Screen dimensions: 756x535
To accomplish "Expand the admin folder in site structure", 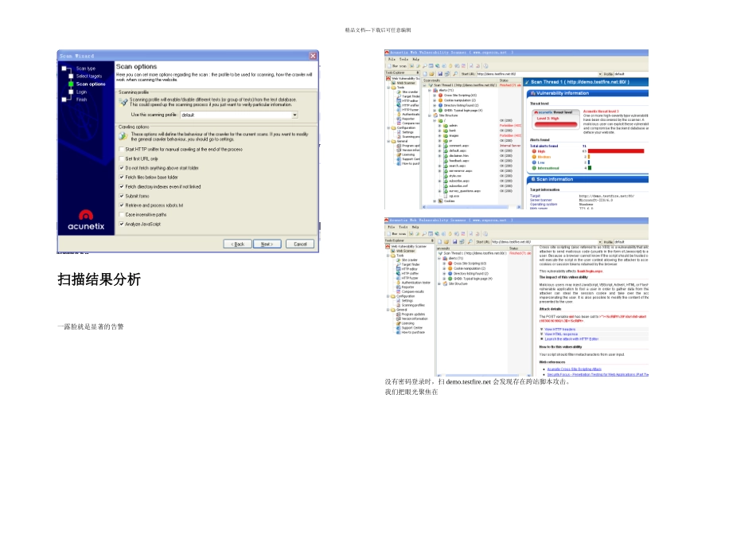I will click(x=439, y=126).
